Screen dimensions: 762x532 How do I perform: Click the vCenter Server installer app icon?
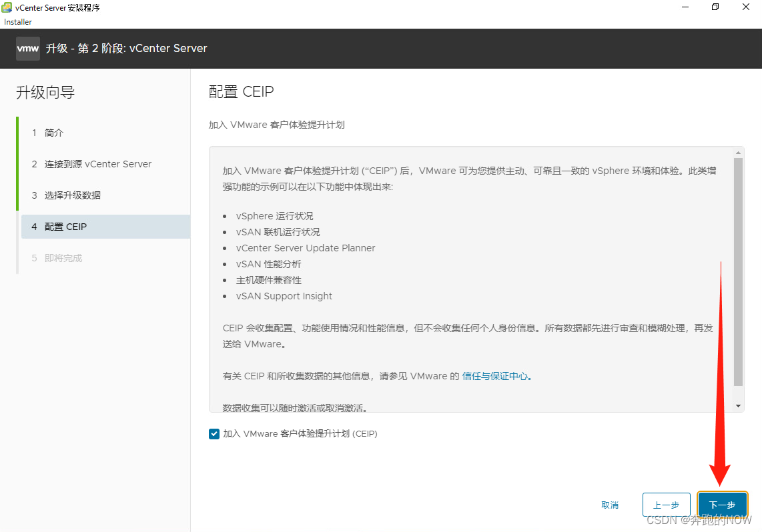click(x=7, y=7)
